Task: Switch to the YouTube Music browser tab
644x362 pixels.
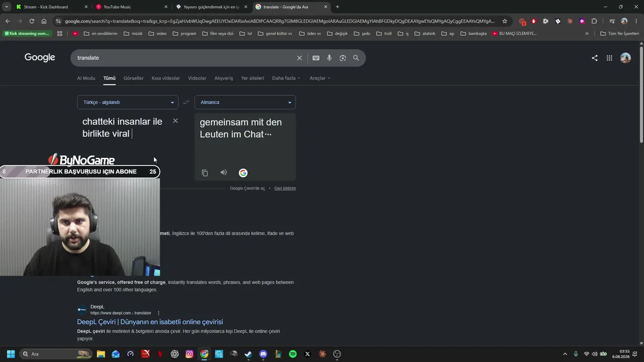Action: 132,7
